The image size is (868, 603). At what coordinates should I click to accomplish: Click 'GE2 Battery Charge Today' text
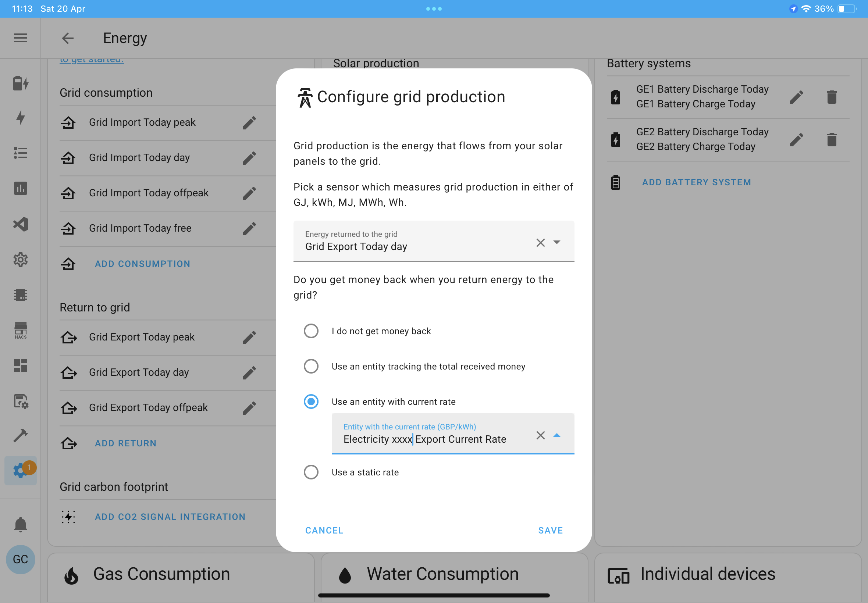click(696, 147)
